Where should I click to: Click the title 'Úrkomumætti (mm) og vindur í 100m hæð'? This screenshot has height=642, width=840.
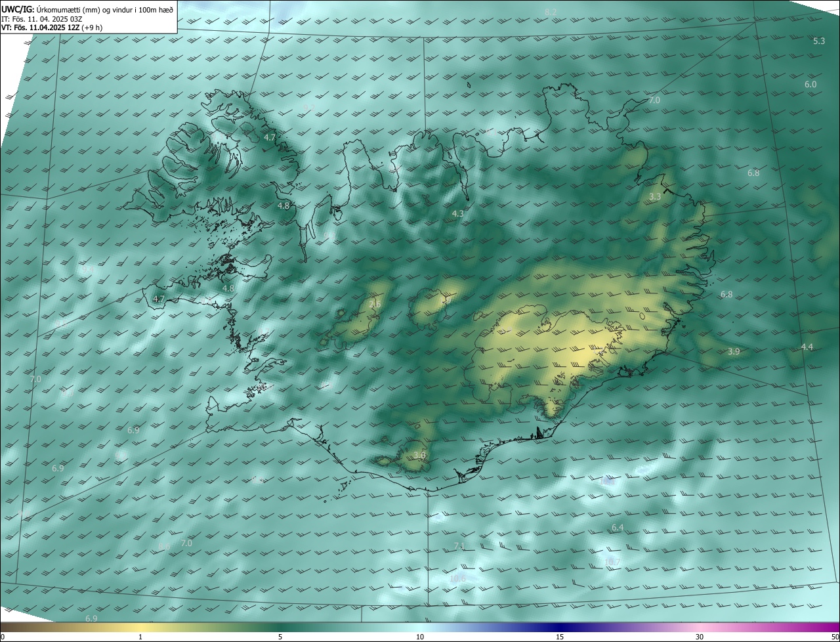[104, 9]
